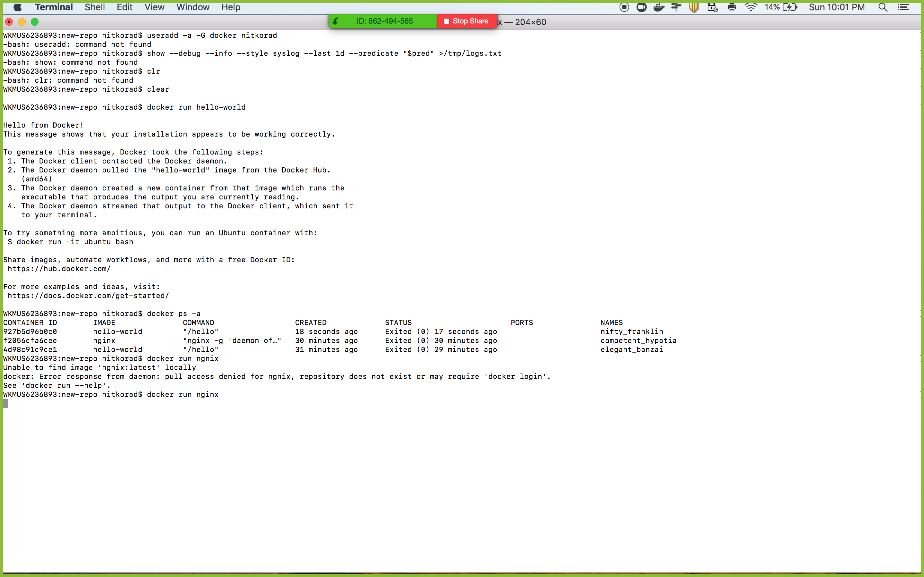Expand the Edit menu in Terminal
This screenshot has height=577, width=924.
pos(124,7)
